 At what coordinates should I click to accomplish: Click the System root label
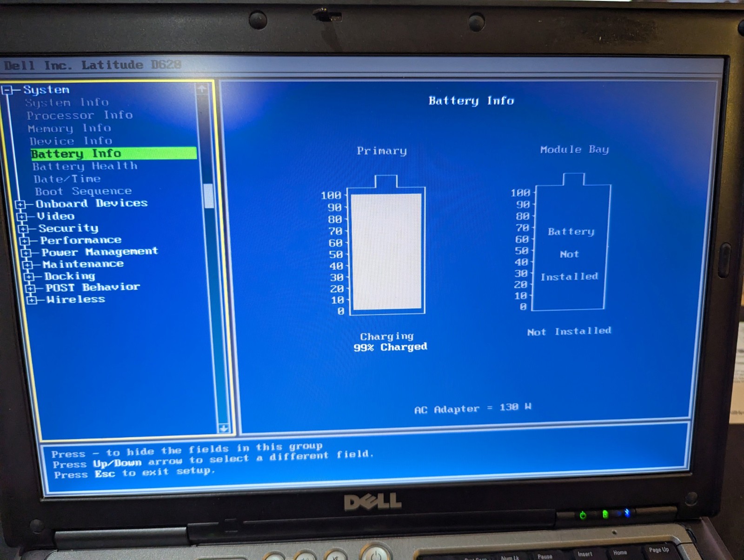point(46,89)
